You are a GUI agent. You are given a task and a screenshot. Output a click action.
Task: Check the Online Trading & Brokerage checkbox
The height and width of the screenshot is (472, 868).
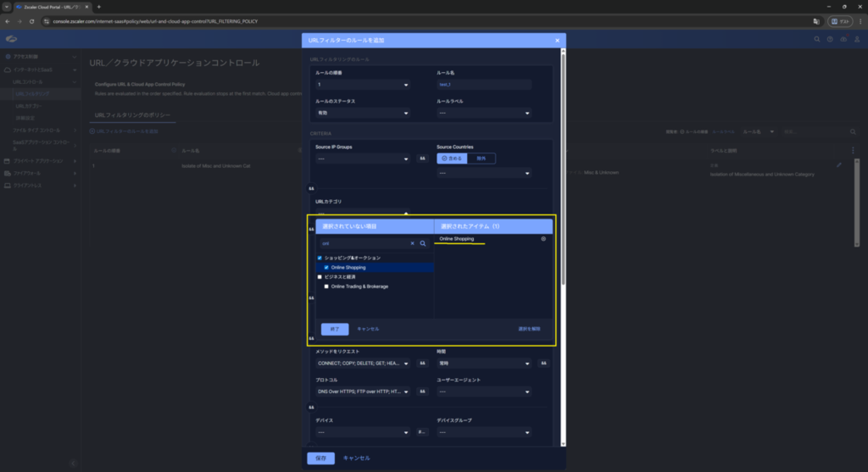click(326, 286)
